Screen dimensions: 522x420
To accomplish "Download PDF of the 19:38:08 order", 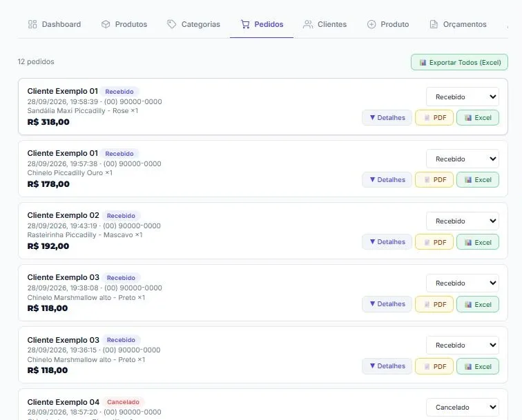I will click(434, 304).
